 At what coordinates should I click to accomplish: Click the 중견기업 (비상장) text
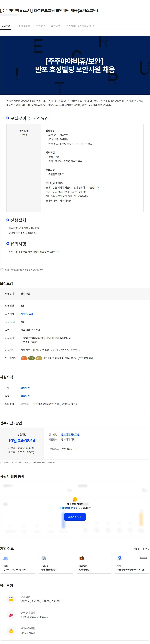pyautogui.click(x=49, y=570)
